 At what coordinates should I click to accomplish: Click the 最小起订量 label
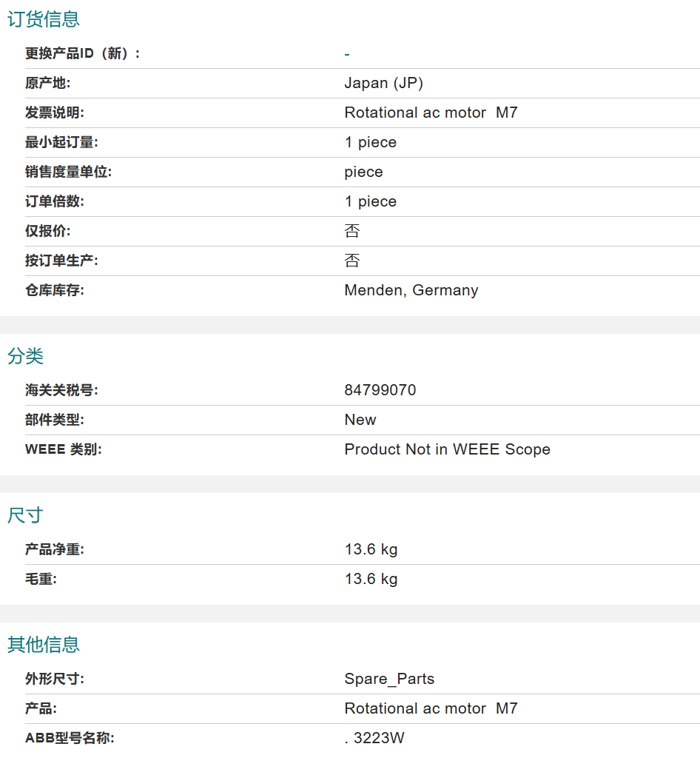(61, 143)
